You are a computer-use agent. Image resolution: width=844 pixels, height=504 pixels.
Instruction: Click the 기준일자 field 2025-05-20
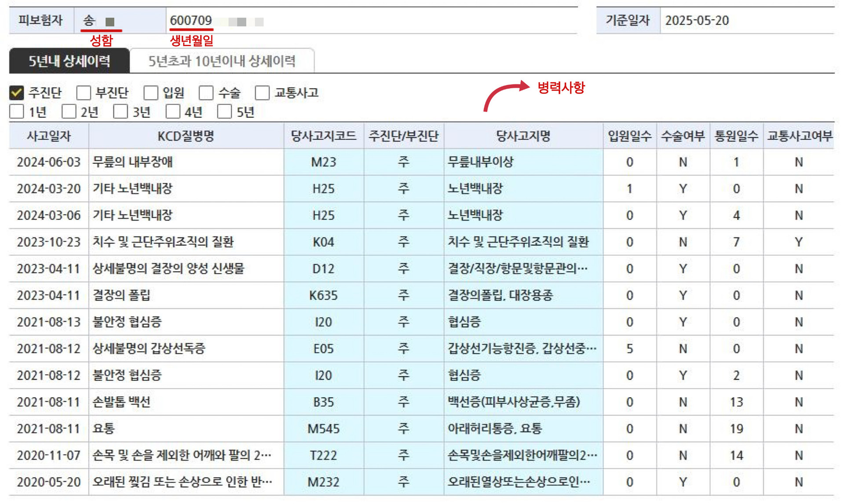coord(747,20)
